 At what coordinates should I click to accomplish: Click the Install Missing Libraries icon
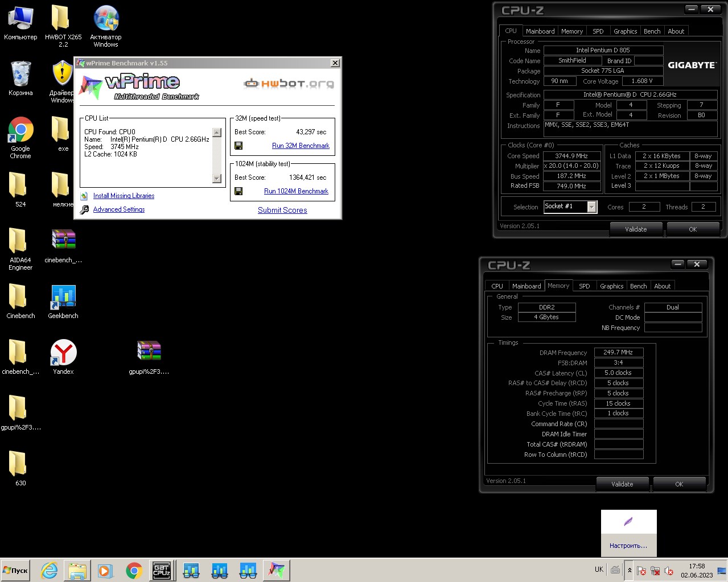tap(84, 196)
